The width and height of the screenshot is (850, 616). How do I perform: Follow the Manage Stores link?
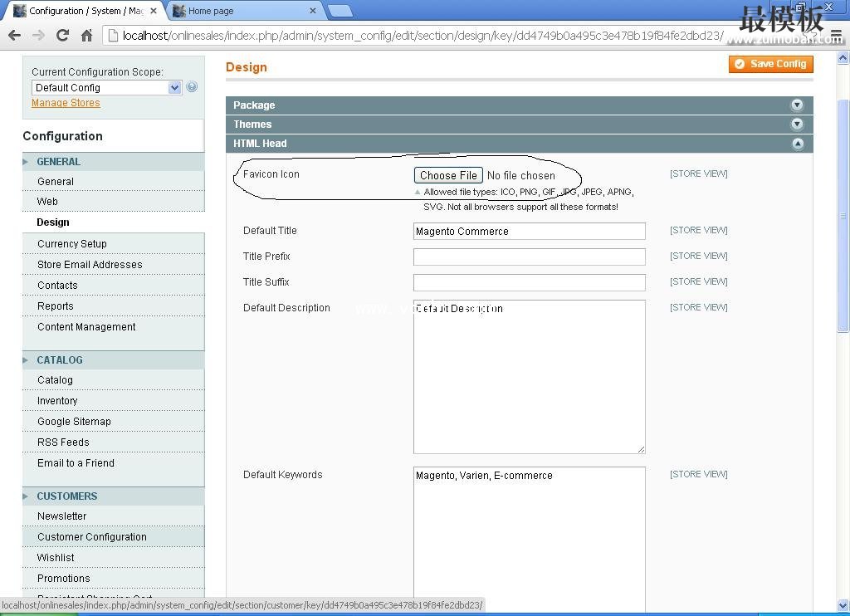[66, 103]
